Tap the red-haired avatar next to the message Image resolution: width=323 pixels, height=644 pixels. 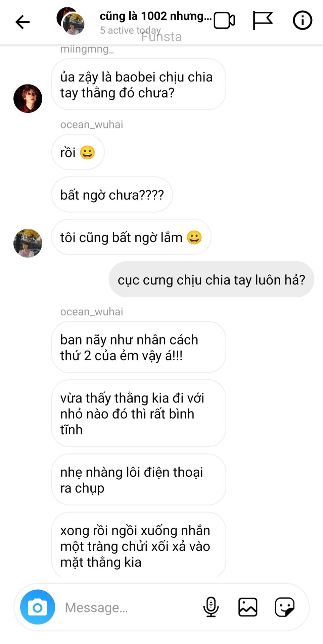(28, 98)
